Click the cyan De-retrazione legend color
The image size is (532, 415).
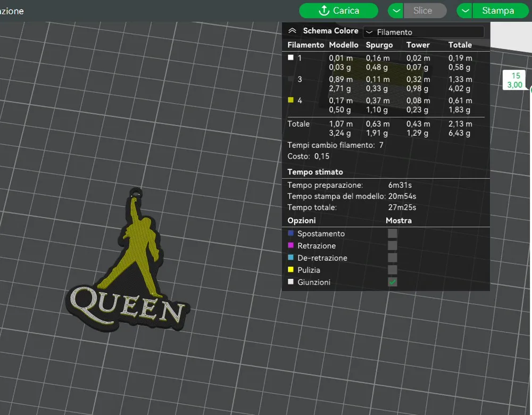(x=291, y=258)
